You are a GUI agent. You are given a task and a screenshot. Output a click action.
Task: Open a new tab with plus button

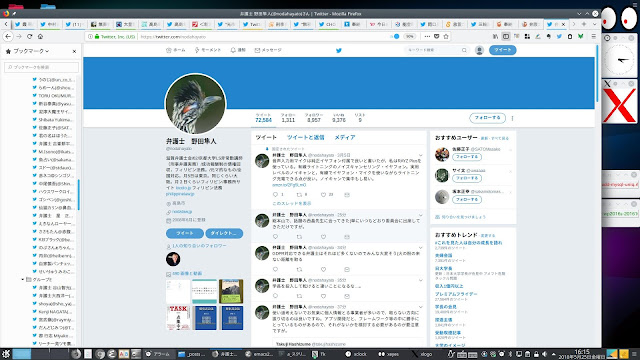pyautogui.click(x=584, y=24)
